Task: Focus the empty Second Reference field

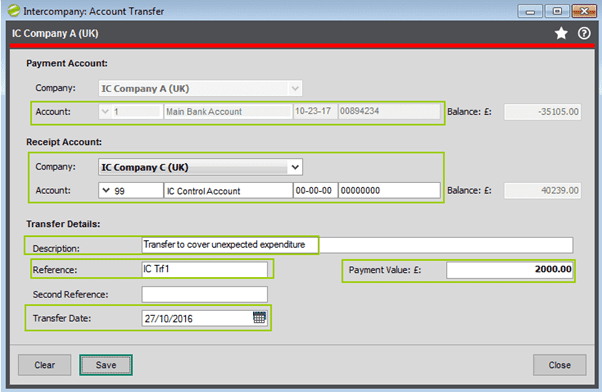Action: pos(205,294)
